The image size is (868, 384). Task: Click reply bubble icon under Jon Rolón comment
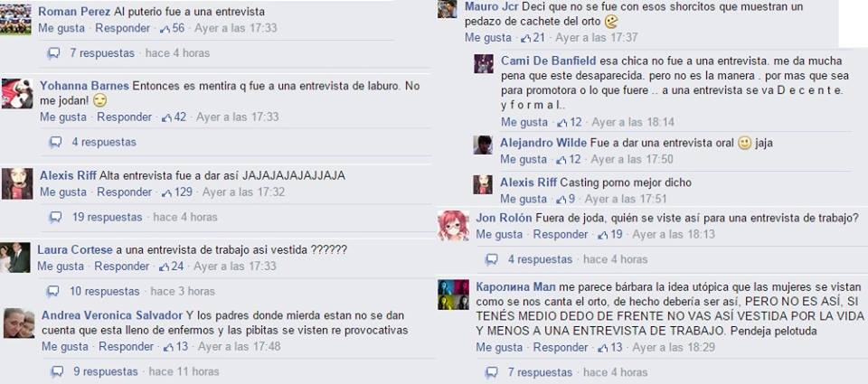click(x=491, y=259)
